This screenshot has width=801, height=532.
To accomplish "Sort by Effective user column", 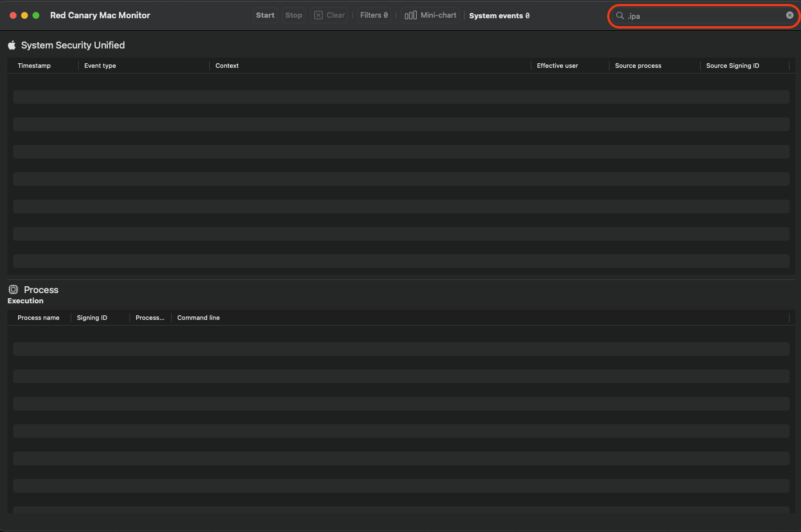I will coord(558,66).
